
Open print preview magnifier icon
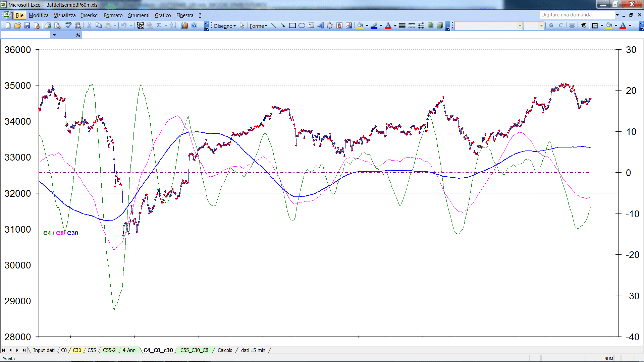(57, 25)
